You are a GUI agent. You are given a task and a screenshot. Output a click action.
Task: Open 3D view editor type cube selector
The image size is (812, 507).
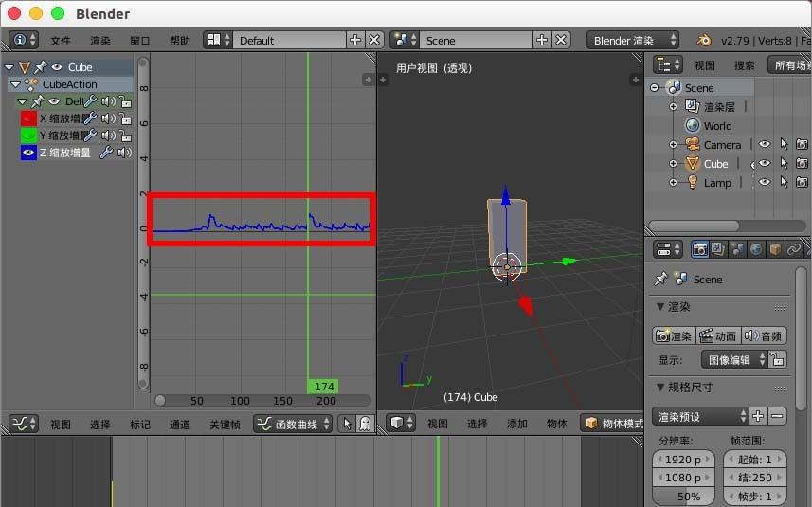point(402,423)
